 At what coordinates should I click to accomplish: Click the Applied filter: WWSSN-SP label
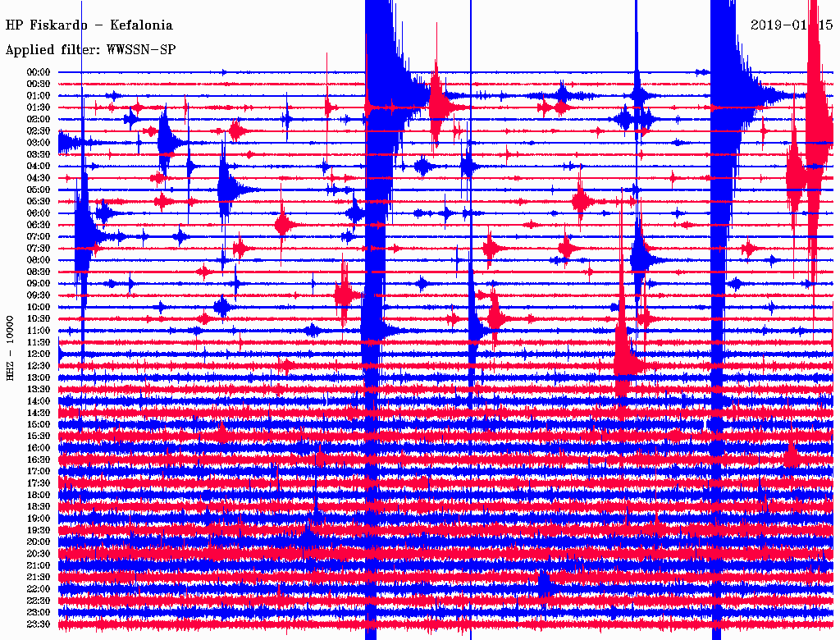point(90,49)
